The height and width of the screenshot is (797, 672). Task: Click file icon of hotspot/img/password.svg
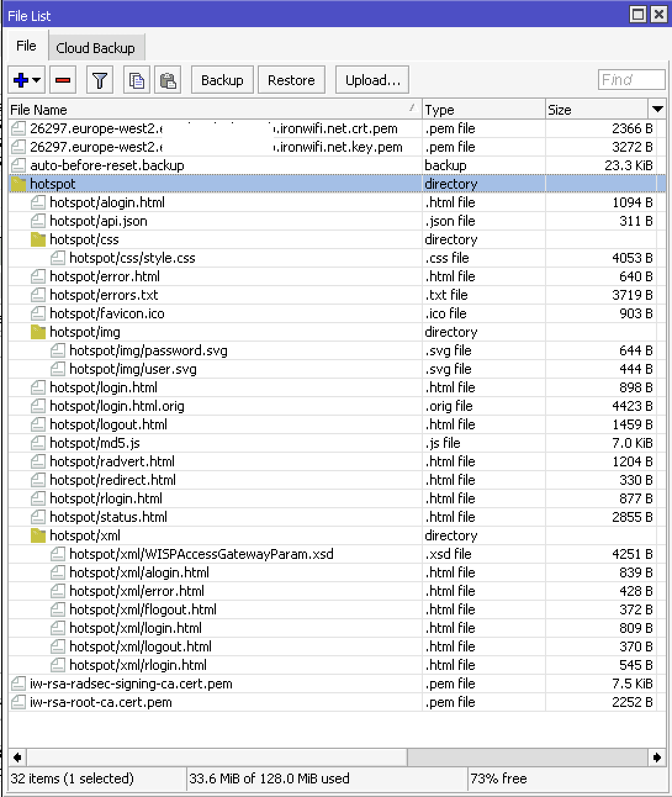click(58, 350)
